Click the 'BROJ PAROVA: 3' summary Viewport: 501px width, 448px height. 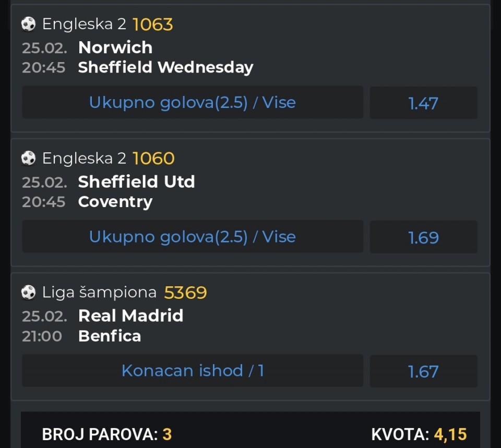(107, 434)
